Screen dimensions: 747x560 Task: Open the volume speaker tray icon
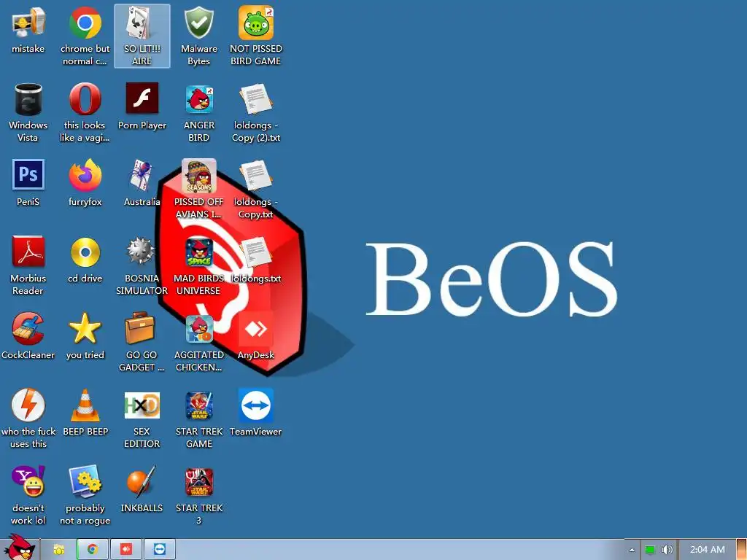point(667,550)
